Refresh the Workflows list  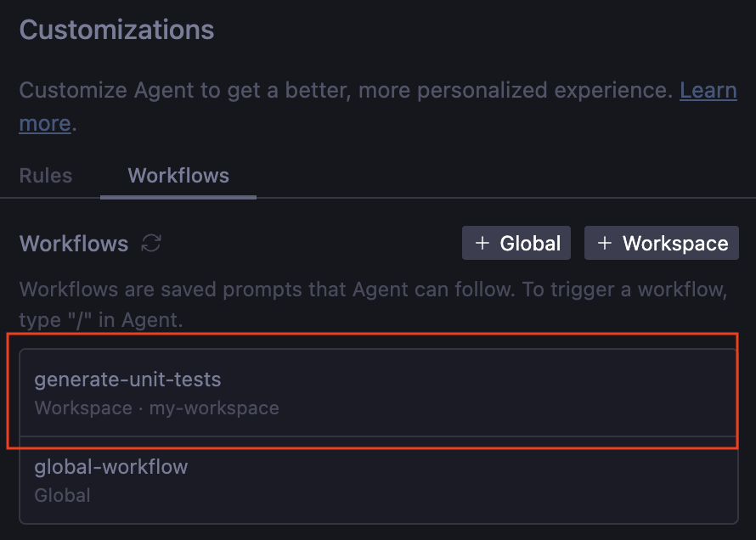pos(151,244)
